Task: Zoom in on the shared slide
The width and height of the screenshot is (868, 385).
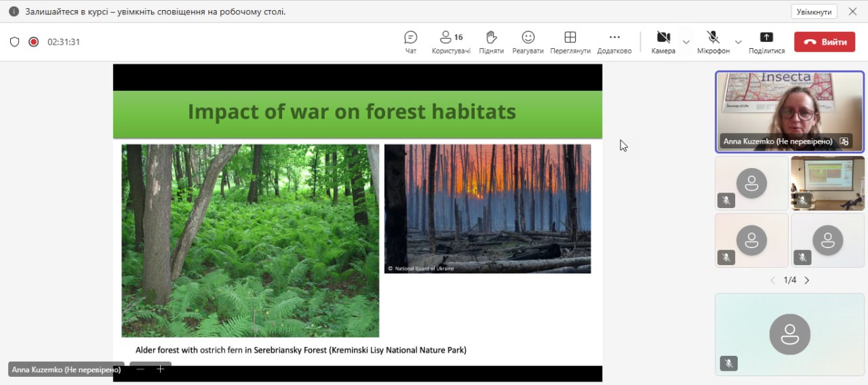Action: click(161, 369)
